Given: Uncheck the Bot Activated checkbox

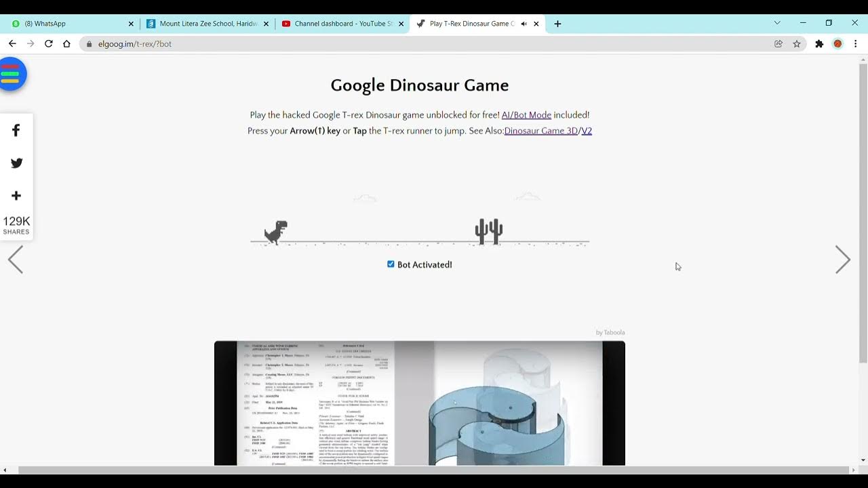Looking at the screenshot, I should pyautogui.click(x=391, y=264).
